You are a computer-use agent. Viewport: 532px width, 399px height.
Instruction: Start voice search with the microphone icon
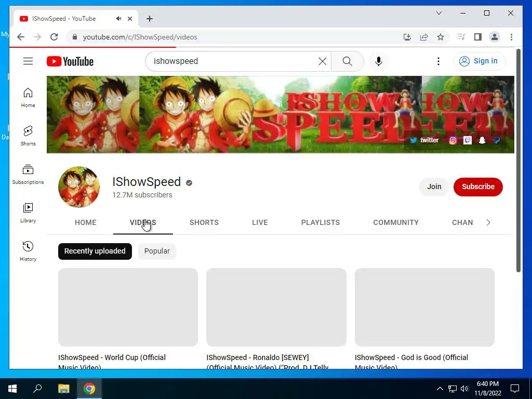coord(379,61)
